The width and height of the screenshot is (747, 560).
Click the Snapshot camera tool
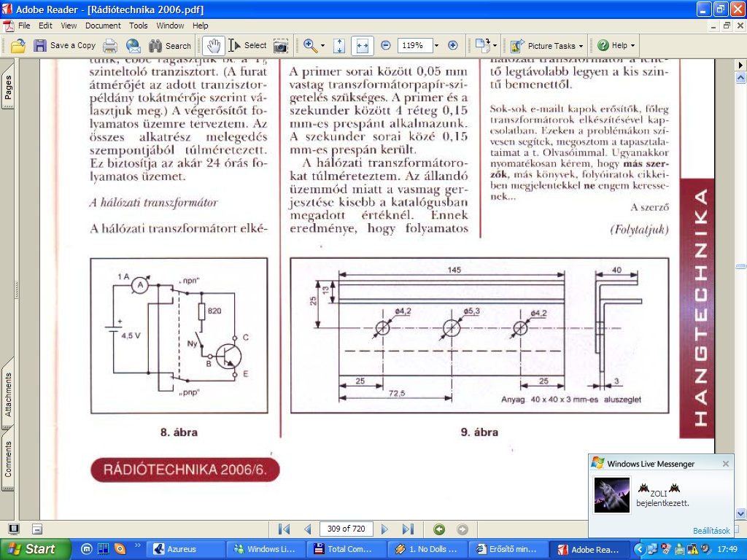(281, 46)
